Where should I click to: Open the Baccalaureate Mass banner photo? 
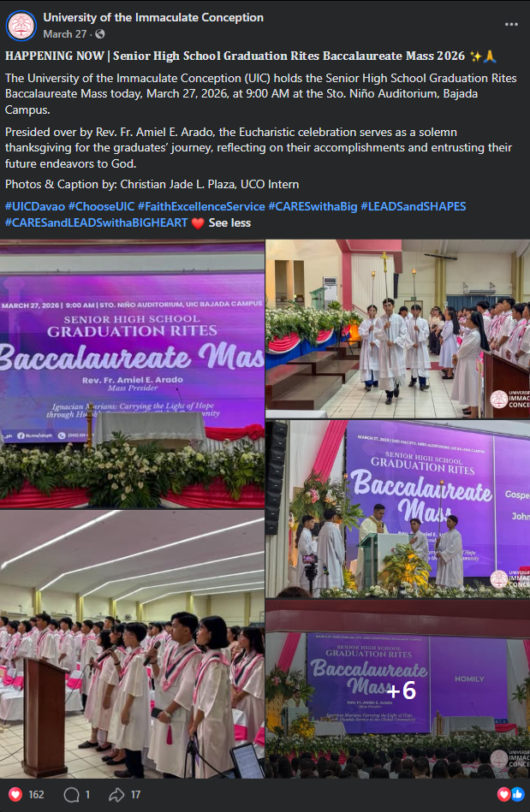tap(132, 373)
